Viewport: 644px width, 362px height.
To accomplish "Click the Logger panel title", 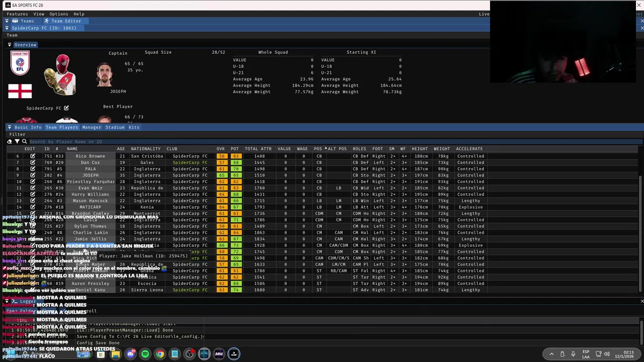I will pyautogui.click(x=28, y=301).
